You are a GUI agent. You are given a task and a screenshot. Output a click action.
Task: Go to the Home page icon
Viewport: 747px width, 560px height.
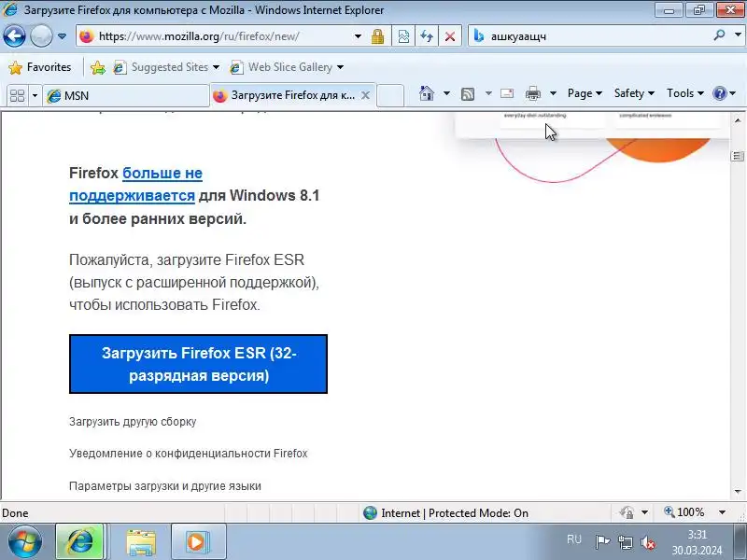pyautogui.click(x=427, y=93)
